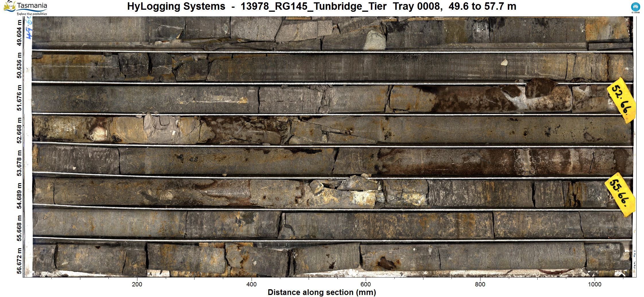The height and width of the screenshot is (297, 644).
Task: Click the 55.668 m row depth label
Action: coord(19,228)
